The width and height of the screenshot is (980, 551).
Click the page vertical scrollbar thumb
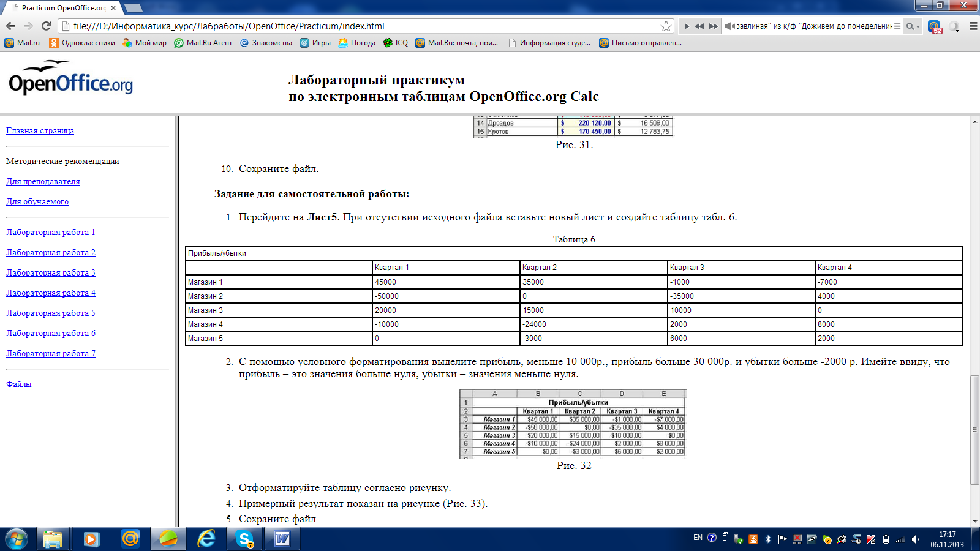click(974, 430)
